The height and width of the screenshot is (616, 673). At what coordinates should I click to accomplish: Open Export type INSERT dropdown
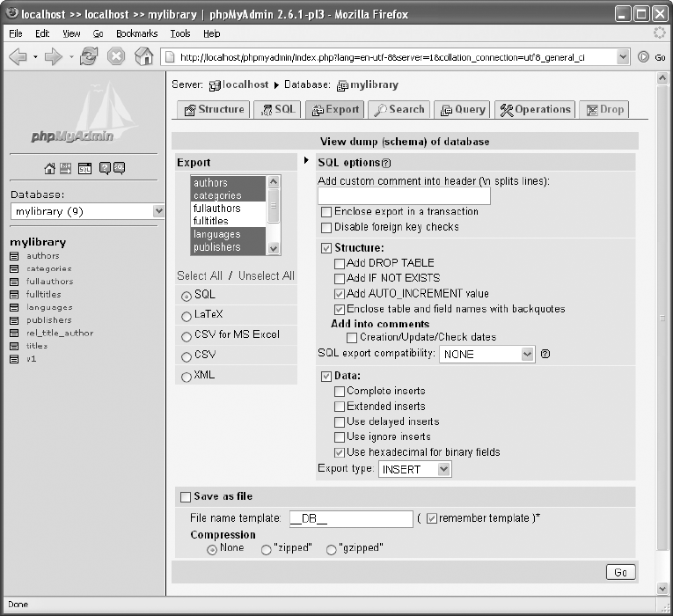coord(414,469)
